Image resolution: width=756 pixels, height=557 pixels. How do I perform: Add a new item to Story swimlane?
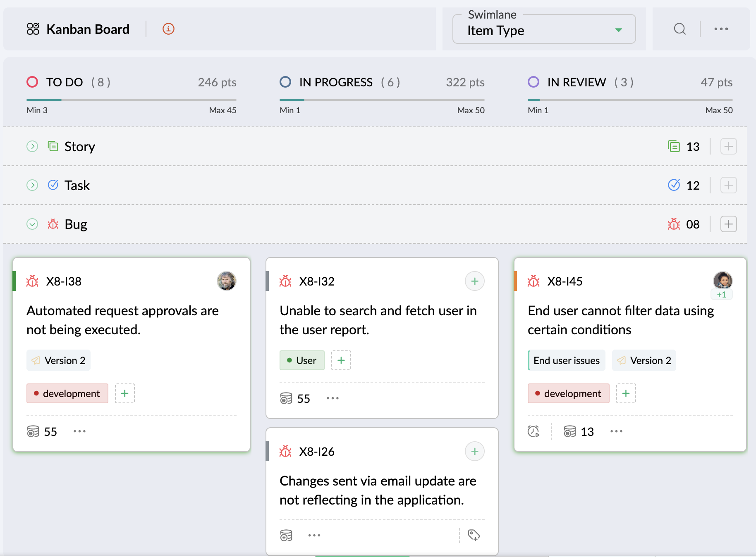point(728,146)
